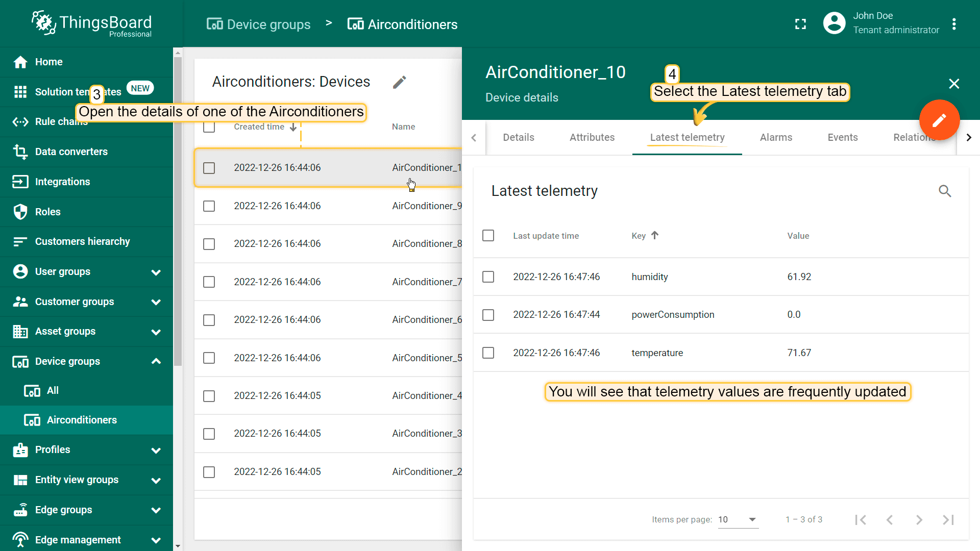The image size is (980, 551).
Task: Open the All device groups item
Action: pos(87,391)
